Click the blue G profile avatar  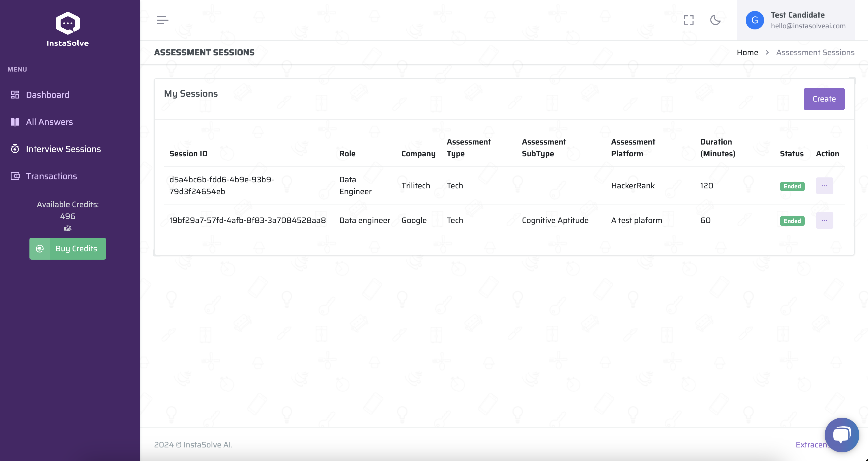pyautogui.click(x=754, y=20)
